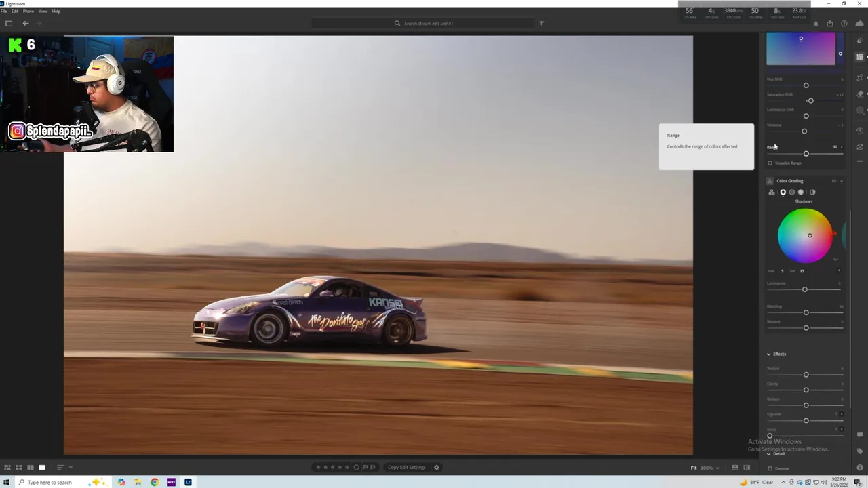Switch to single detail view icon
The height and width of the screenshot is (488, 868).
pos(42,467)
